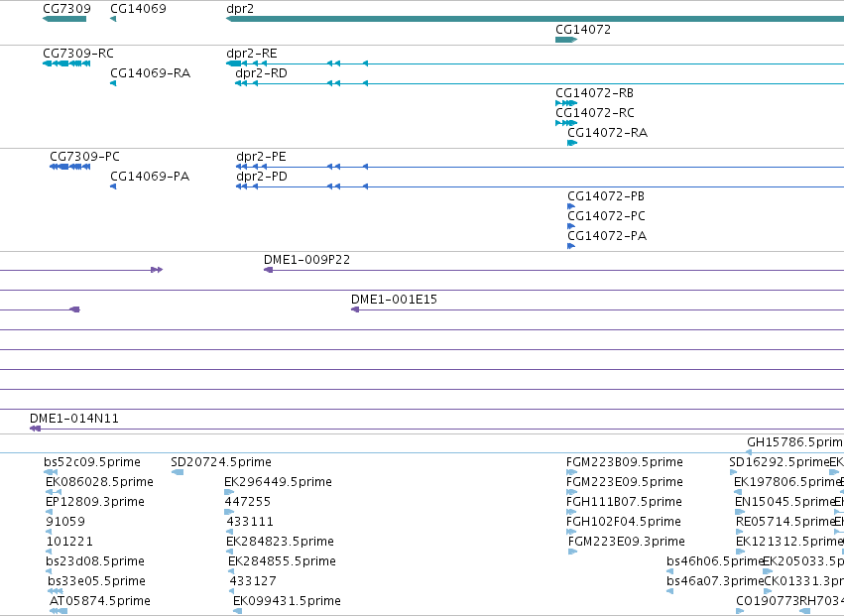
Task: Click the long teal dpr2 gene bar
Action: pyautogui.click(x=535, y=19)
